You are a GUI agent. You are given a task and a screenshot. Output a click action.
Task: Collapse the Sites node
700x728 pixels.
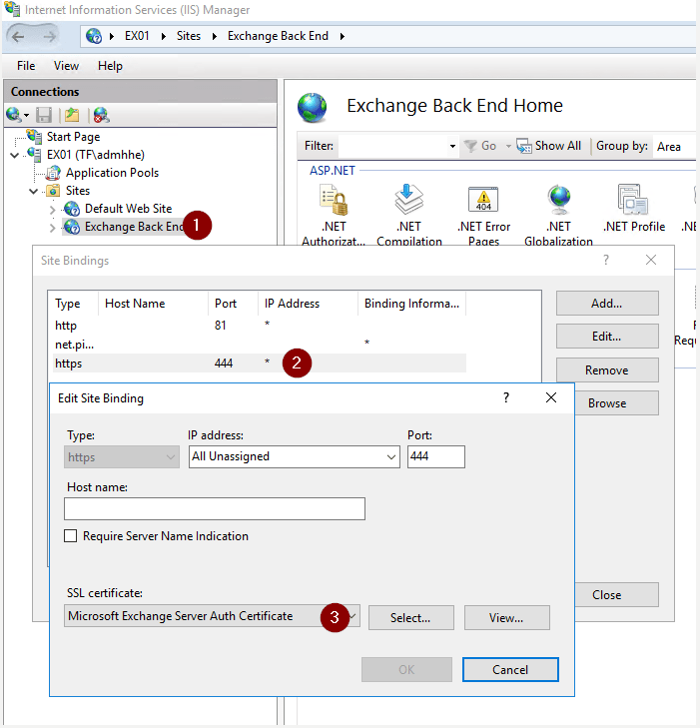click(33, 192)
